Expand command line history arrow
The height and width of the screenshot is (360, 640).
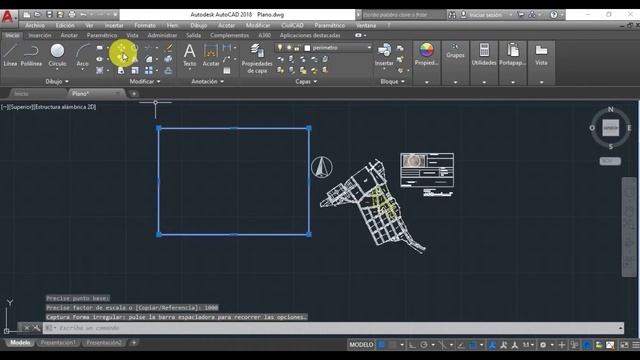coord(620,328)
